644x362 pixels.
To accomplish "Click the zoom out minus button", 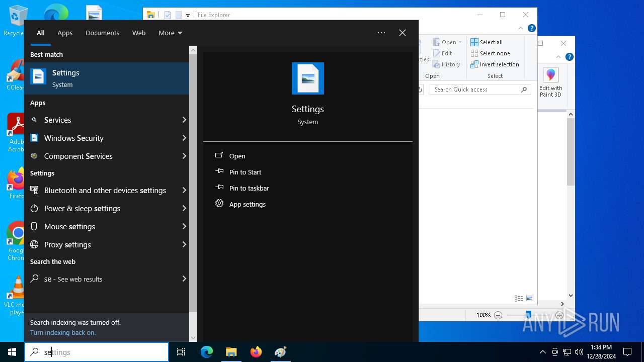I will tap(498, 315).
